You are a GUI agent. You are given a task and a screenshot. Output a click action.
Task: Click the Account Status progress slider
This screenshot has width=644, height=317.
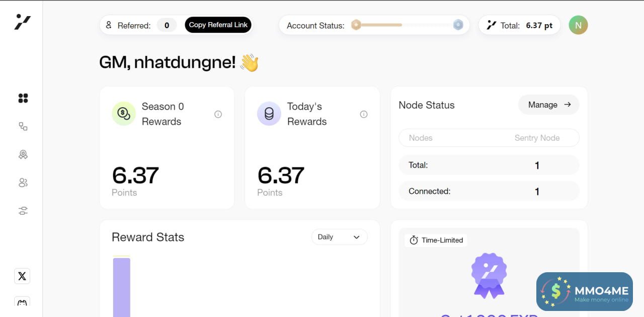tap(407, 25)
